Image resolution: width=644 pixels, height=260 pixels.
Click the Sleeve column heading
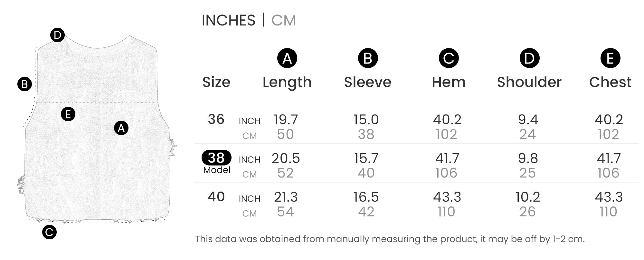pos(368,82)
